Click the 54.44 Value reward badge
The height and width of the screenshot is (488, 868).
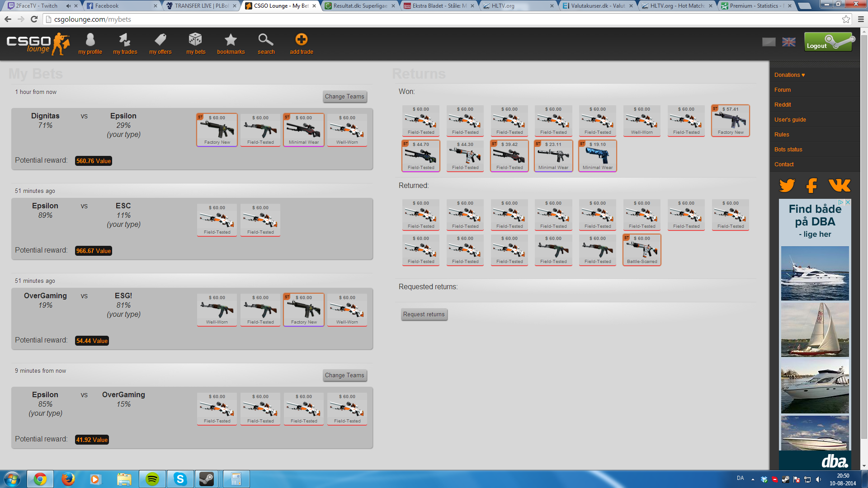(92, 341)
